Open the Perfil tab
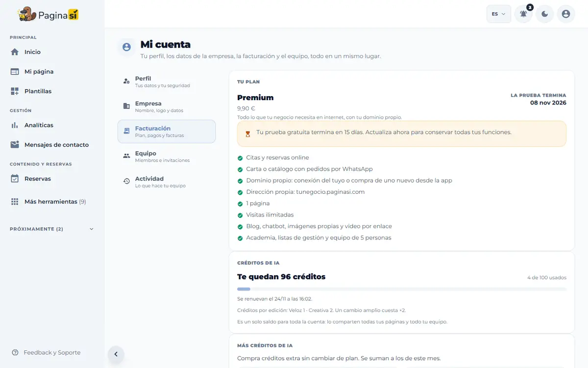Screen dimensions: 588x368 point(167,81)
